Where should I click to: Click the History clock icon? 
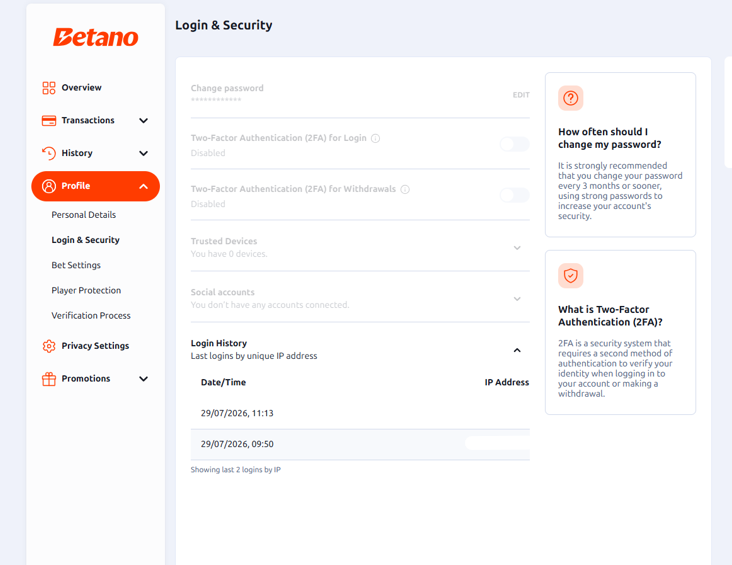(x=49, y=153)
